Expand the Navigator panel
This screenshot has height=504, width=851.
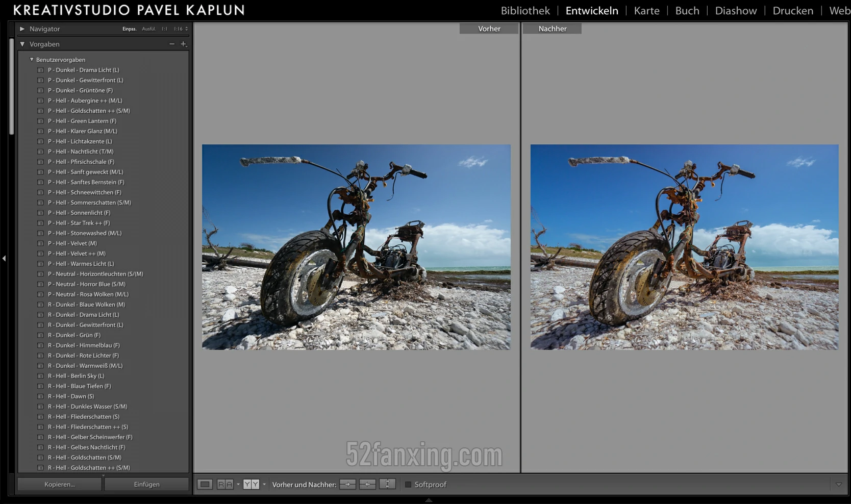point(22,29)
